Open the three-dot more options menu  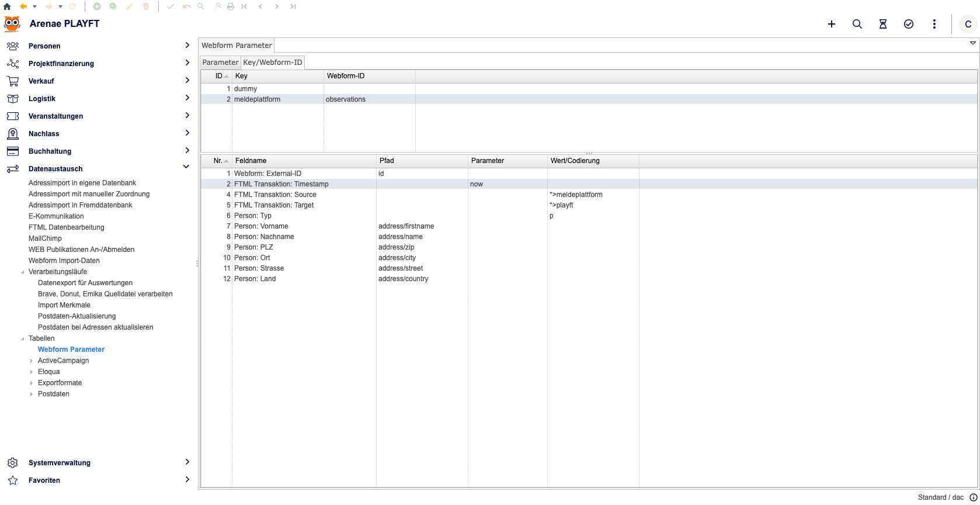point(934,24)
